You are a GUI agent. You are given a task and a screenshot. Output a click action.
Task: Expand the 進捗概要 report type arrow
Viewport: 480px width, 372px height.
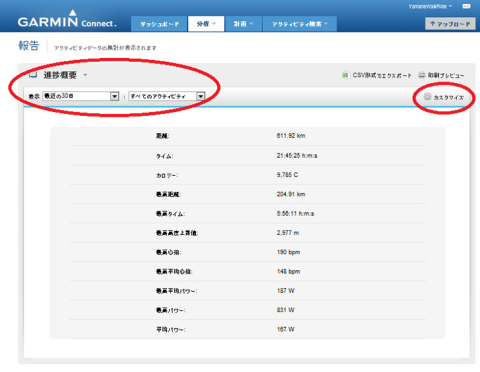85,75
